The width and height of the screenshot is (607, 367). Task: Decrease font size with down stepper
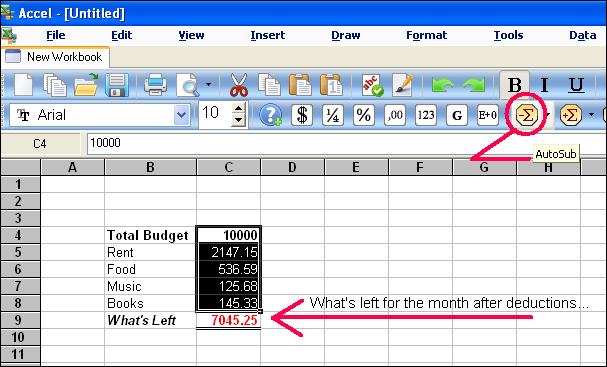coord(238,121)
